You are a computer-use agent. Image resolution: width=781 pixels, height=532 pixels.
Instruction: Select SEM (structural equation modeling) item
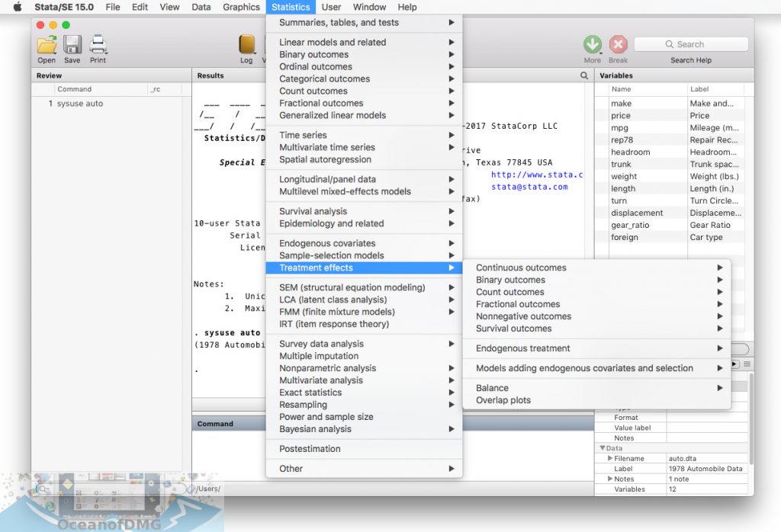pyautogui.click(x=364, y=287)
